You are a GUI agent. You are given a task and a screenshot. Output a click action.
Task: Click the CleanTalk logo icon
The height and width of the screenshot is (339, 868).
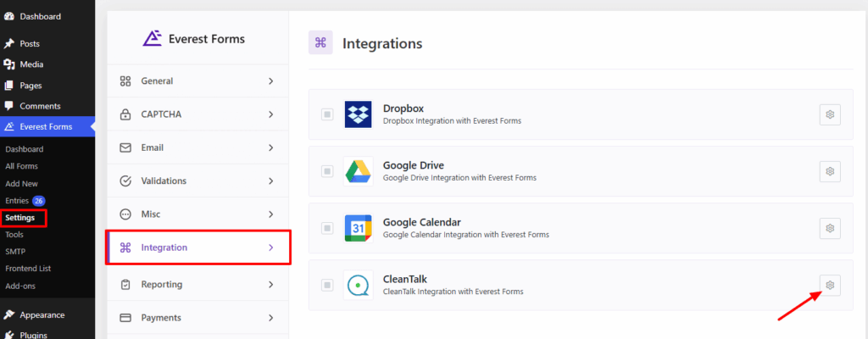358,286
